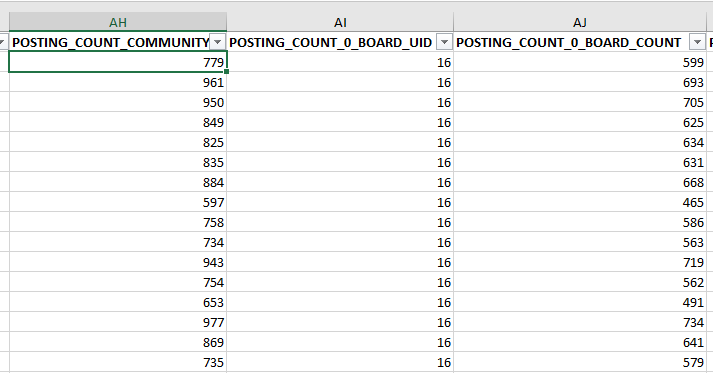Select board UID 16 beside 950
Viewport: 713px width, 373px height.
click(340, 102)
